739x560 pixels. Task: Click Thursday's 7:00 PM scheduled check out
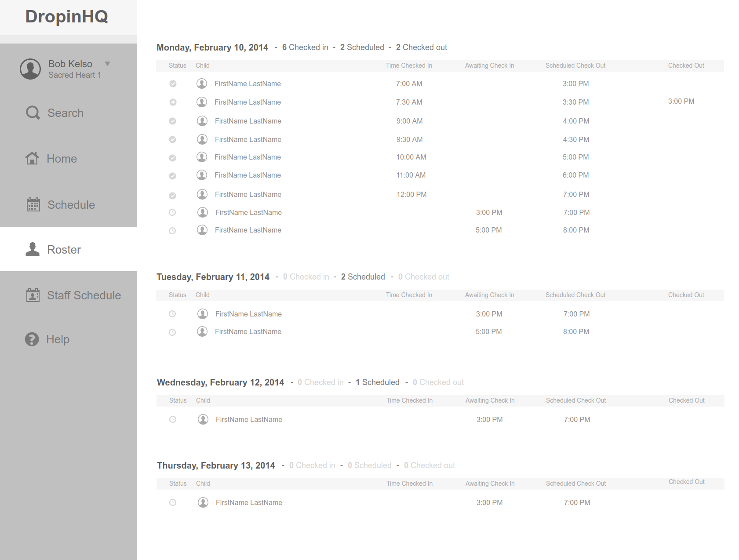(x=577, y=502)
